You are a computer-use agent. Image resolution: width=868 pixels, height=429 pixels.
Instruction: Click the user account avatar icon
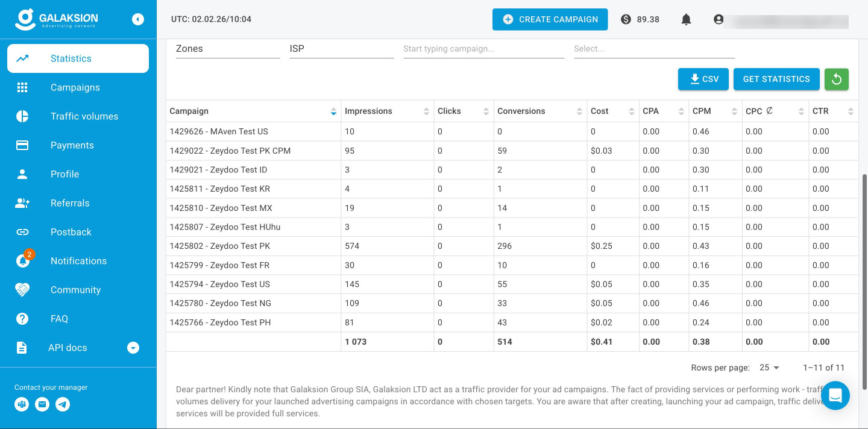719,19
